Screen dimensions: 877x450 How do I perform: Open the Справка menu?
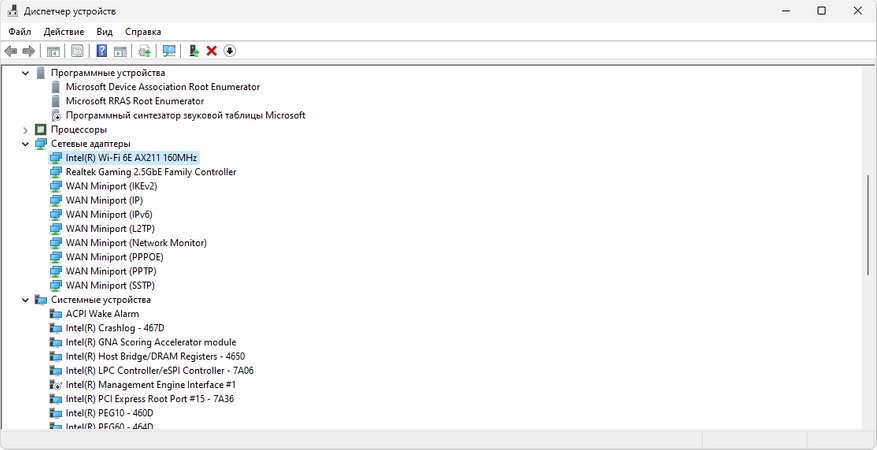[143, 32]
